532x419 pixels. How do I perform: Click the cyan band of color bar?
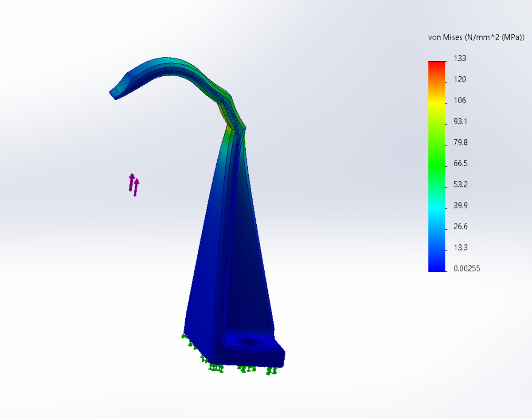click(x=437, y=206)
